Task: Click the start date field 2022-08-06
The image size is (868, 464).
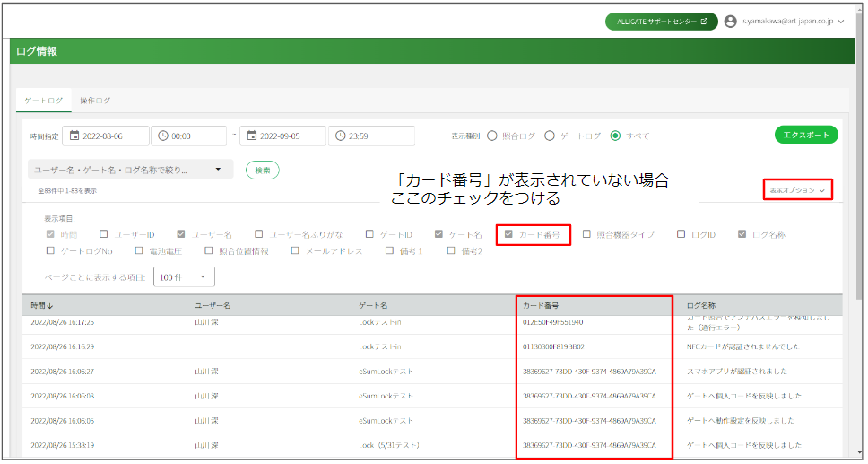Action: [106, 136]
